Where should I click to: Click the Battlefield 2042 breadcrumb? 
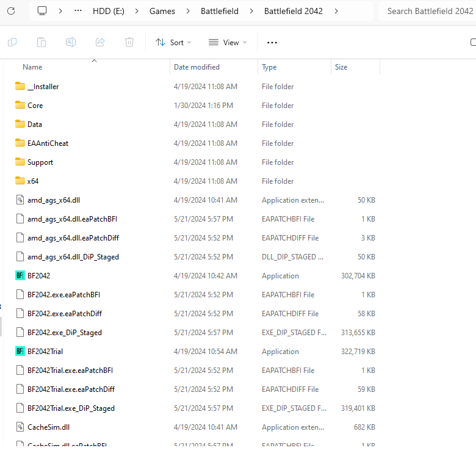tap(294, 11)
